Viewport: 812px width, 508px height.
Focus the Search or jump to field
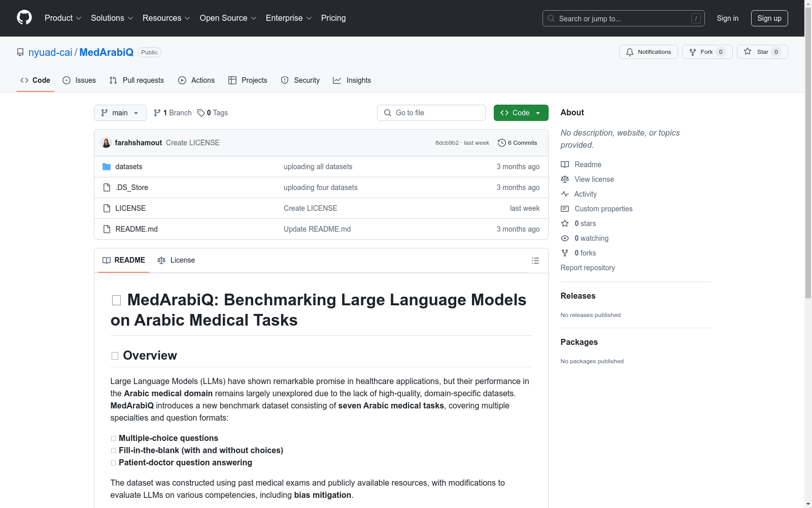click(x=624, y=18)
